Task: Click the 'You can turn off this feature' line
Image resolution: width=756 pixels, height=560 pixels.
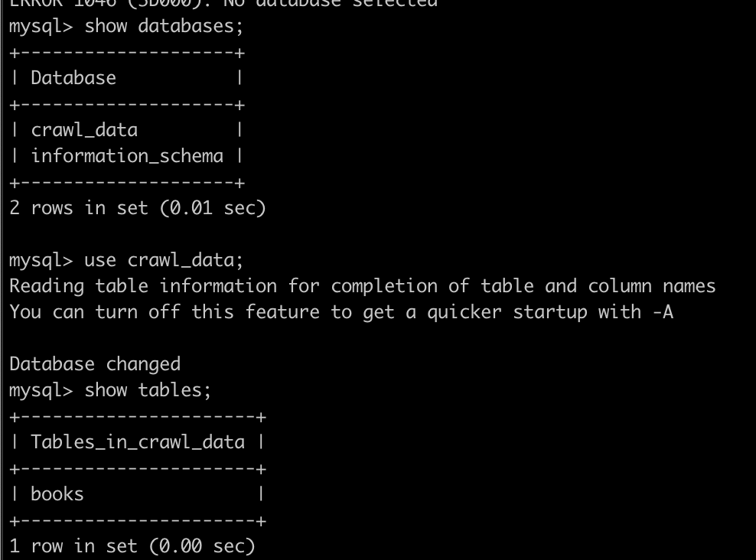Action: (x=341, y=312)
